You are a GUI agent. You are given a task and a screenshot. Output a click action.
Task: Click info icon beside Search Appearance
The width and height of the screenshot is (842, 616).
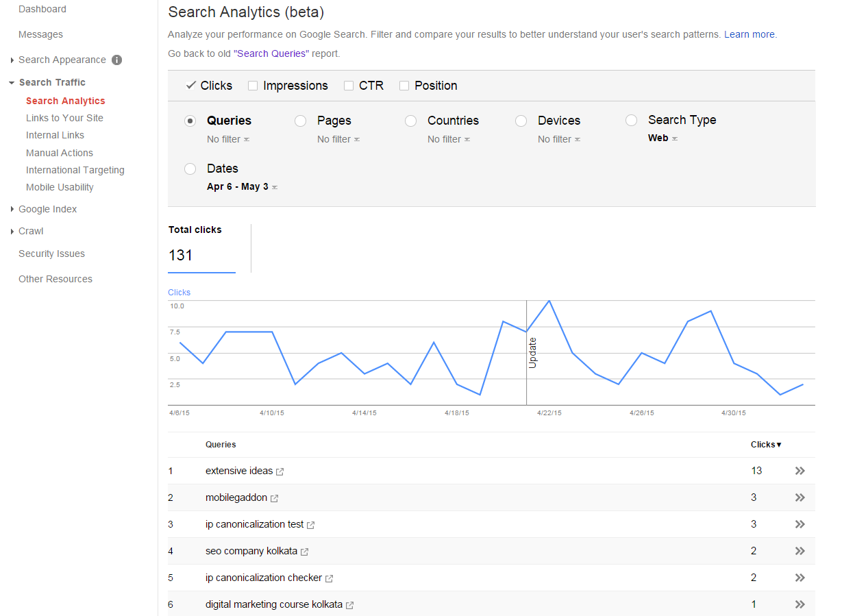[117, 60]
